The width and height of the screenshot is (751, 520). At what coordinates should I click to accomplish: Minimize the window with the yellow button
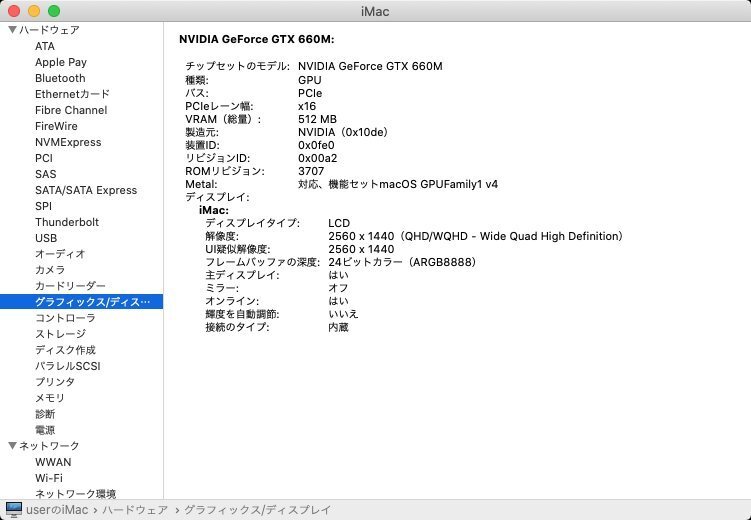[x=34, y=11]
